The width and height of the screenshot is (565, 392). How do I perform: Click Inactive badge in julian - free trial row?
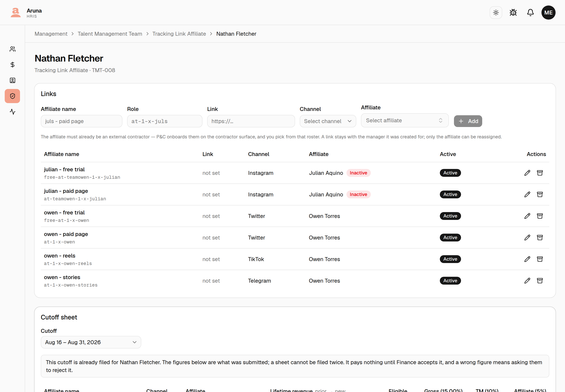358,173
